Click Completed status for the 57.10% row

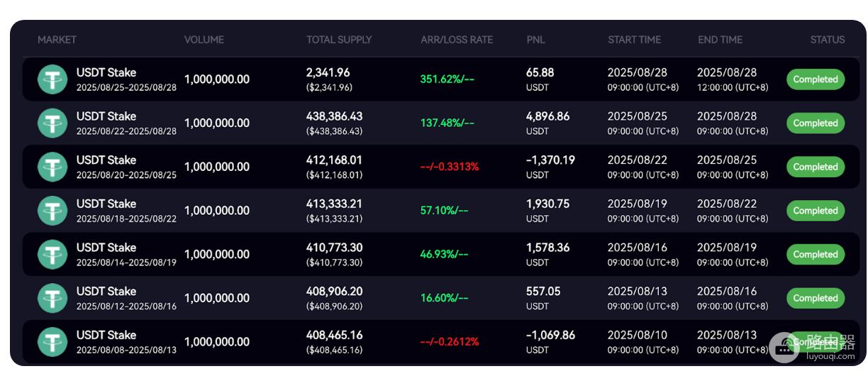[x=816, y=211]
